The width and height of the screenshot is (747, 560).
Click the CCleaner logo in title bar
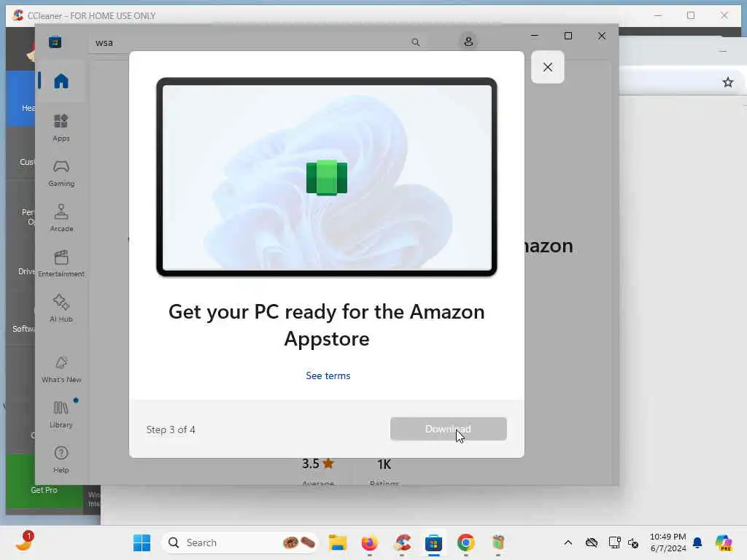pyautogui.click(x=18, y=15)
